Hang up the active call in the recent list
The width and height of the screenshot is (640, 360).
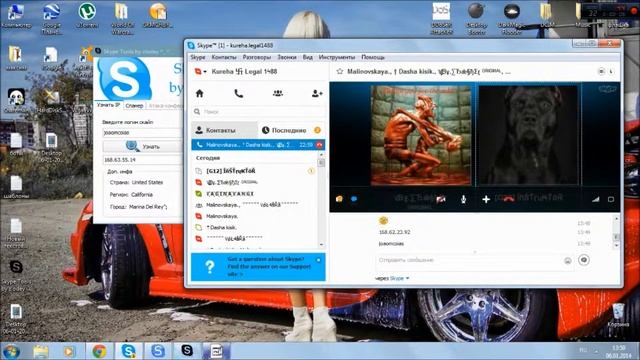(x=319, y=144)
